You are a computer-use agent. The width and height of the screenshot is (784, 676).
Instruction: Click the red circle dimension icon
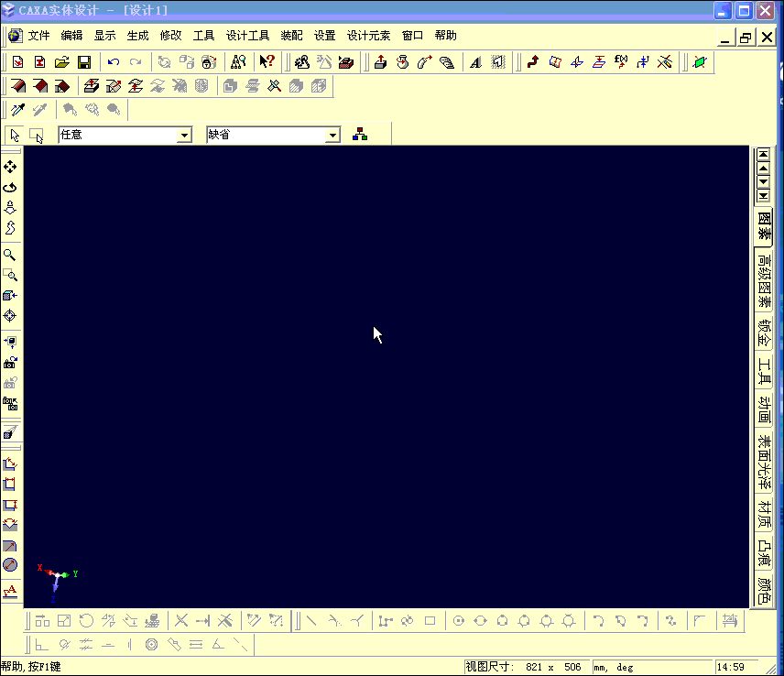(10, 565)
